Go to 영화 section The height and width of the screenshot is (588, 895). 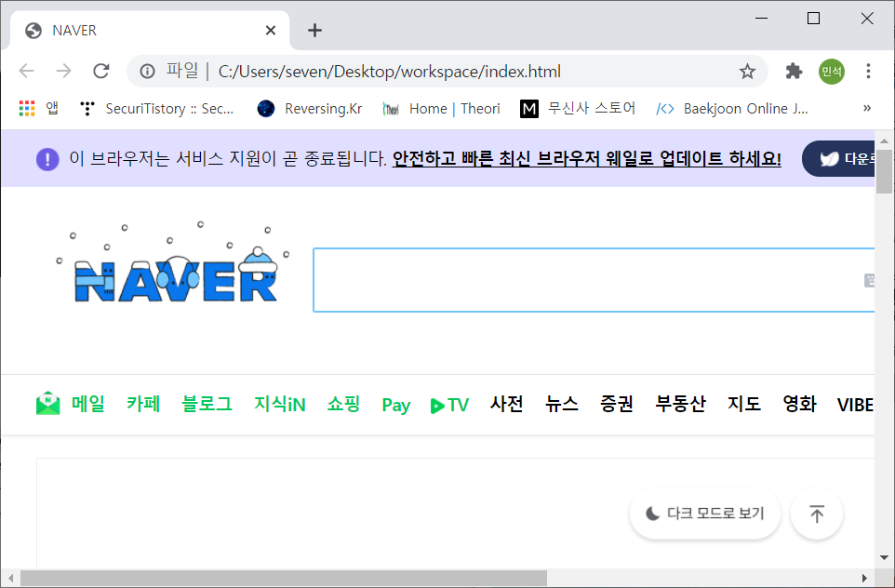tap(799, 404)
